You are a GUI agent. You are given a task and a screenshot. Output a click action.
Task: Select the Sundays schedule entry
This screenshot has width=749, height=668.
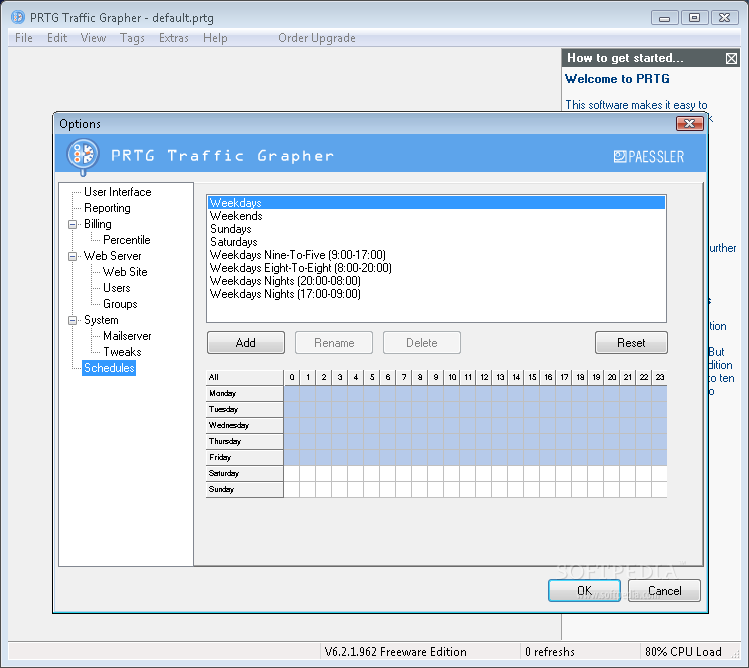click(437, 229)
